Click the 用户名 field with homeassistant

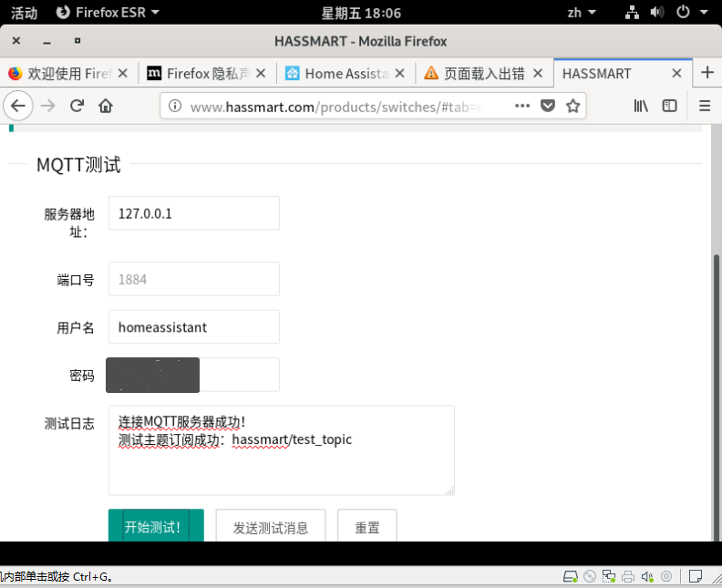click(x=194, y=327)
